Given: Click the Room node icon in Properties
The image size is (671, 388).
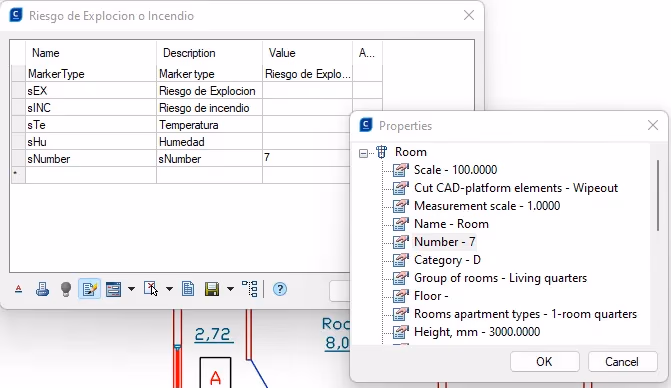Looking at the screenshot, I should pos(381,152).
